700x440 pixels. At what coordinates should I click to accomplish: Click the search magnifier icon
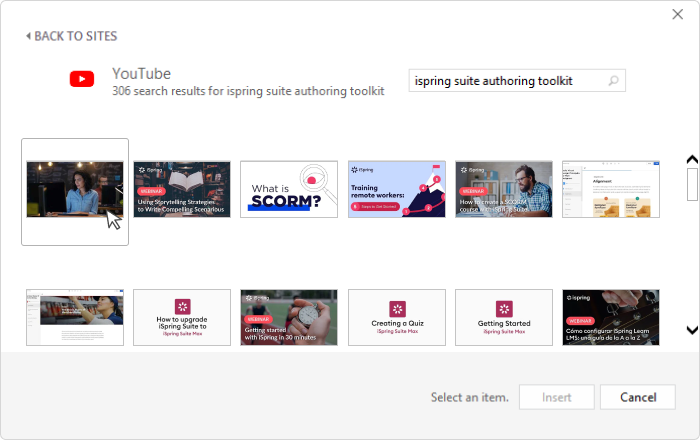click(613, 81)
